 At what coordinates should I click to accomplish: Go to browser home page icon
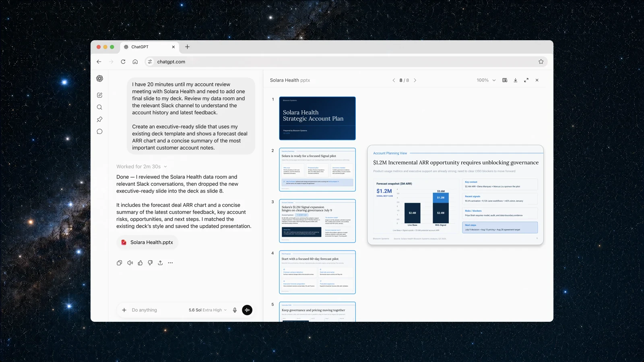(x=135, y=62)
